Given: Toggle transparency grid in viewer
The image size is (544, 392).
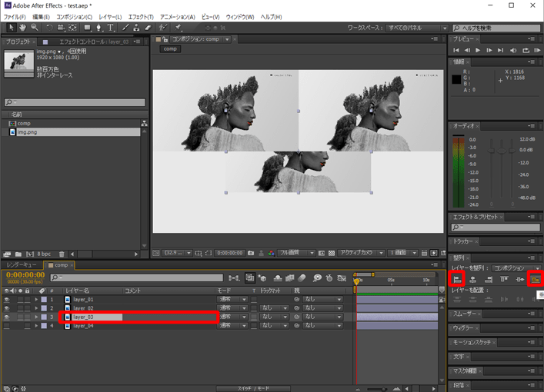Looking at the screenshot, I should click(x=332, y=254).
